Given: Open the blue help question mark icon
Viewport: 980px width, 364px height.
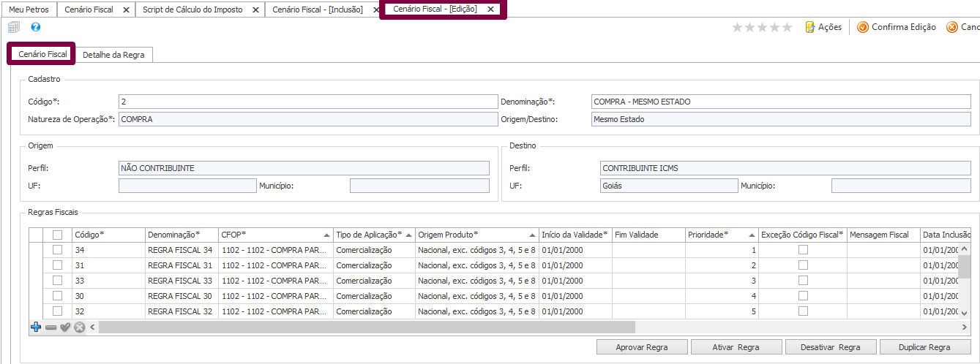Looking at the screenshot, I should coord(36,27).
